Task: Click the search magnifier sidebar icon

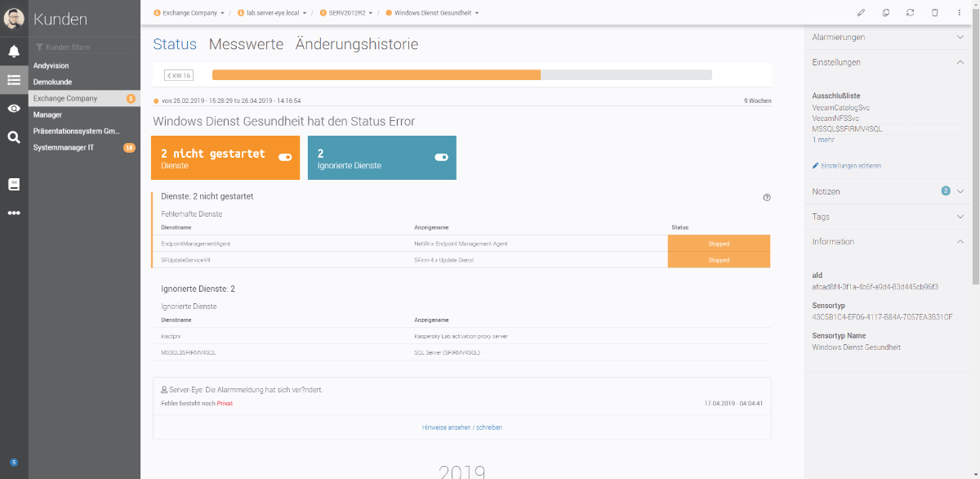Action: [x=14, y=137]
